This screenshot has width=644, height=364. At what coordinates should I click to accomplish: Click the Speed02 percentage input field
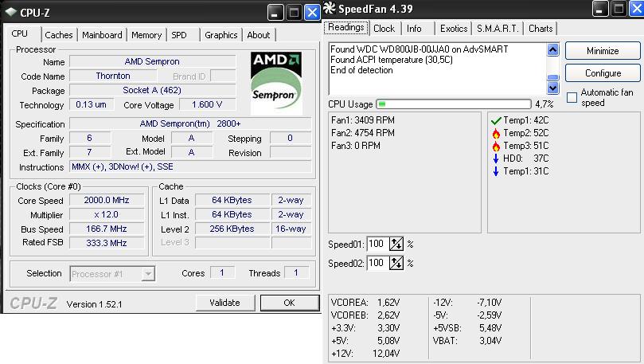pyautogui.click(x=378, y=263)
